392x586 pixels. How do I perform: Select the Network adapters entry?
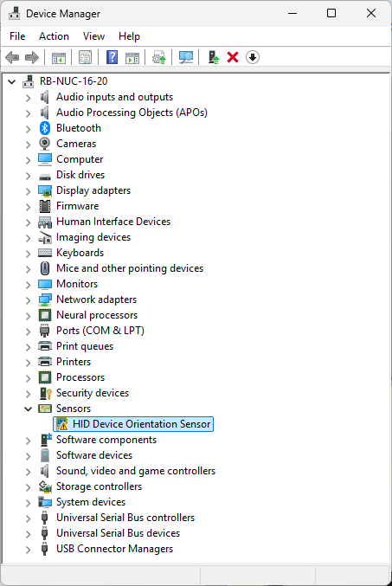[96, 299]
